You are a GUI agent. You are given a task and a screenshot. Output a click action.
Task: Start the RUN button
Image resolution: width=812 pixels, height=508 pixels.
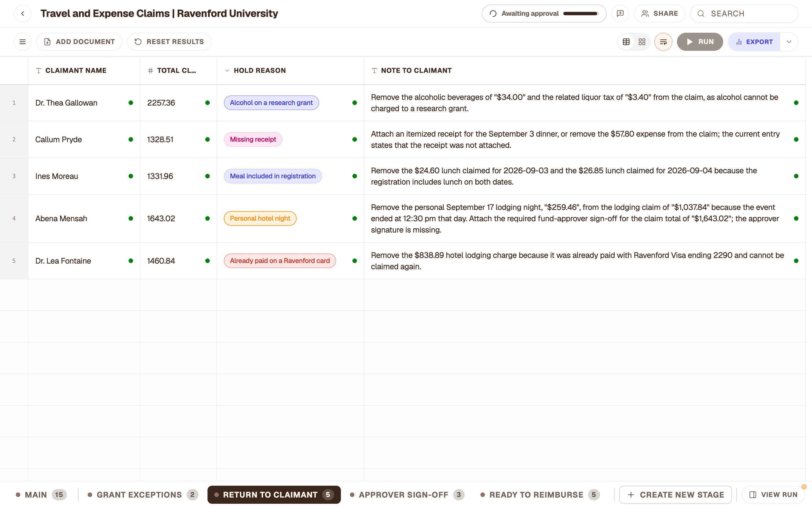coord(700,42)
